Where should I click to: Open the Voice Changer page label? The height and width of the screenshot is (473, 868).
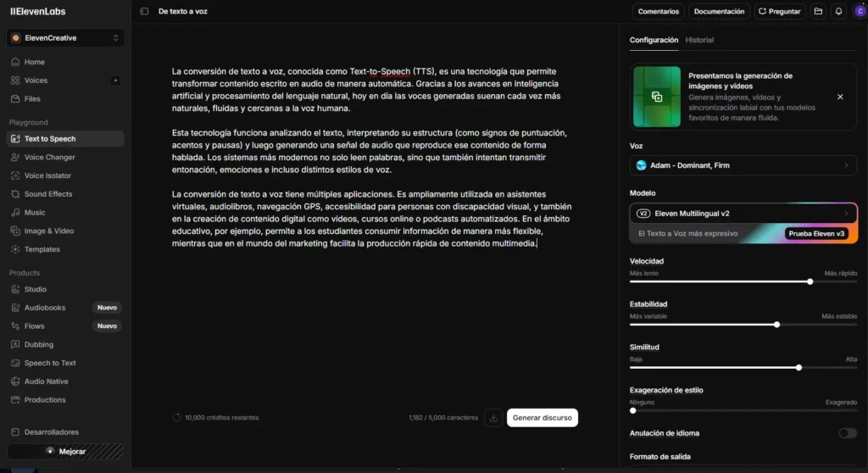tap(50, 158)
